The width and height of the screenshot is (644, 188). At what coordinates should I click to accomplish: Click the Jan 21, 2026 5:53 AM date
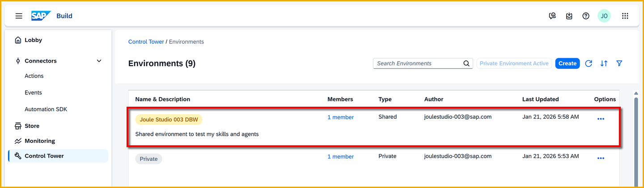click(x=551, y=156)
